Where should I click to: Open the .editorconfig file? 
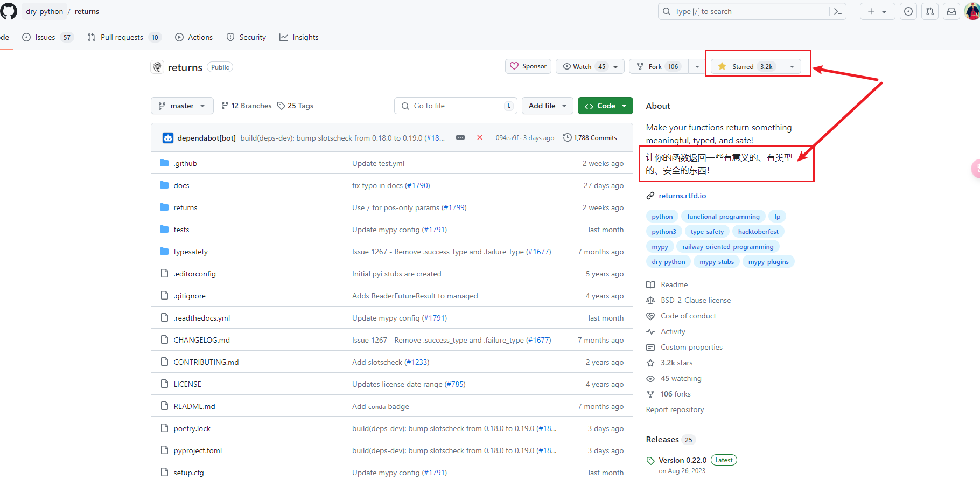click(194, 274)
